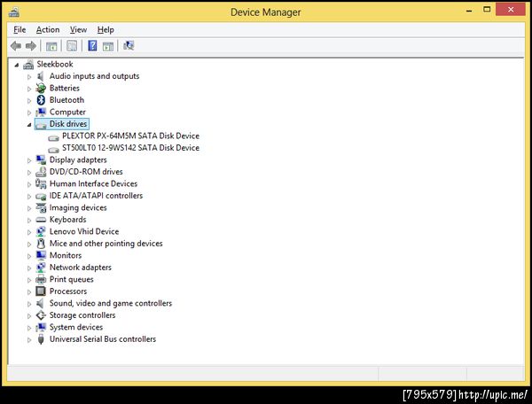Screen dimensions: 532x404
Task: Select the Sleekbook root label
Action: (55, 64)
